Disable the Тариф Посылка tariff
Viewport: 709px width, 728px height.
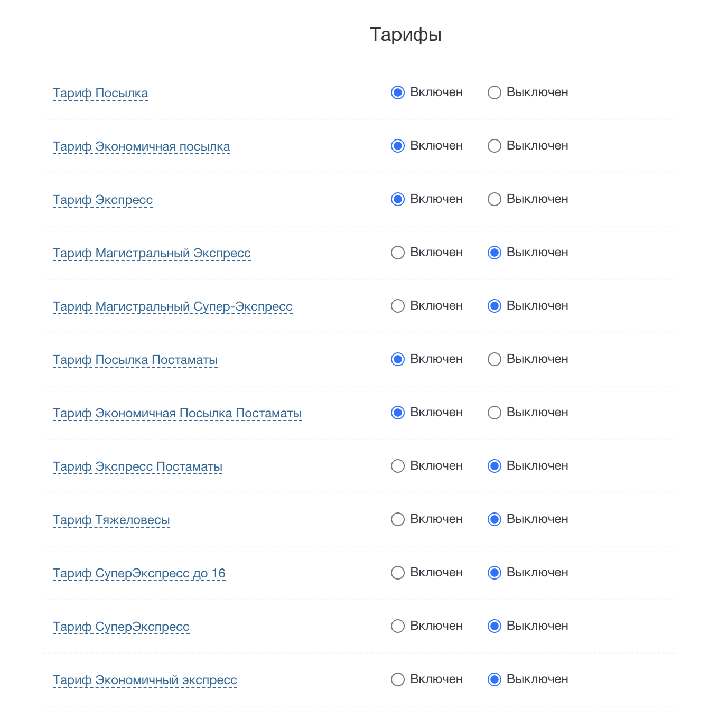(x=495, y=93)
